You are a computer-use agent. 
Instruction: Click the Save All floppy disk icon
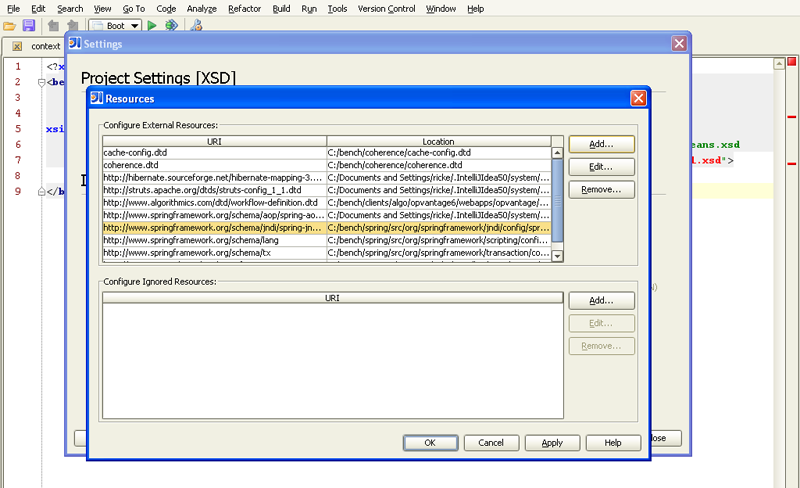point(28,25)
